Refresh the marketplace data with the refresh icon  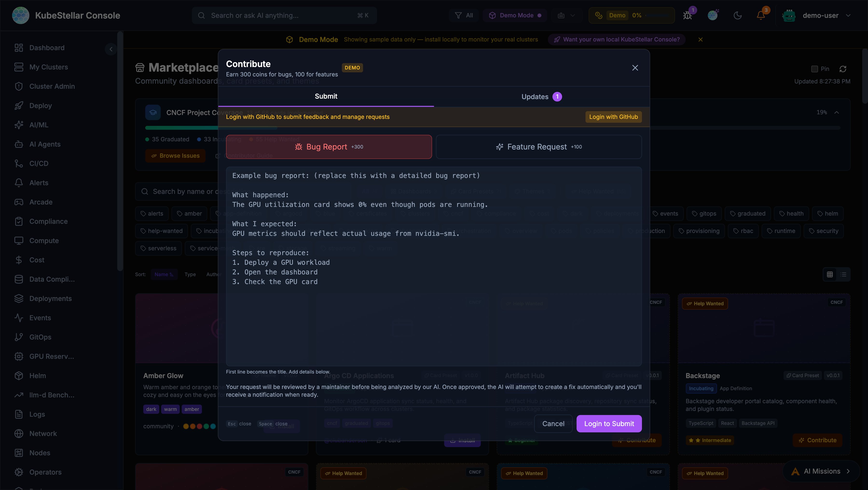tap(843, 69)
